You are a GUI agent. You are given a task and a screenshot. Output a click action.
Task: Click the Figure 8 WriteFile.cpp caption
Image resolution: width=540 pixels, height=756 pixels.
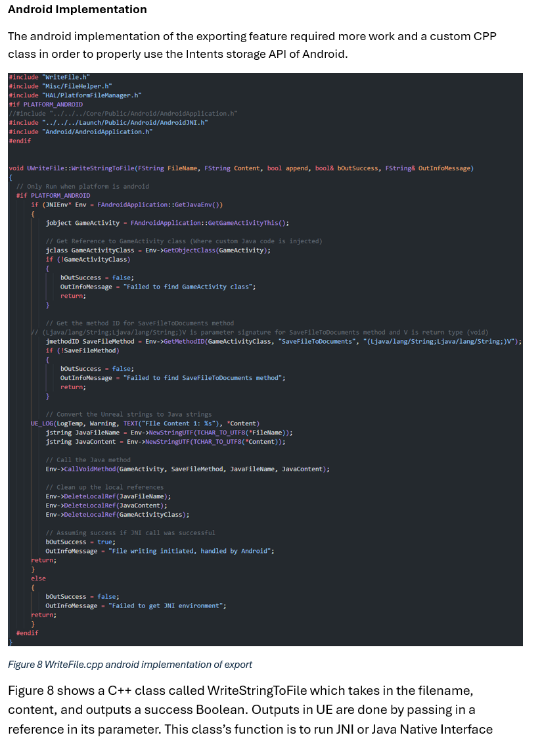130,665
